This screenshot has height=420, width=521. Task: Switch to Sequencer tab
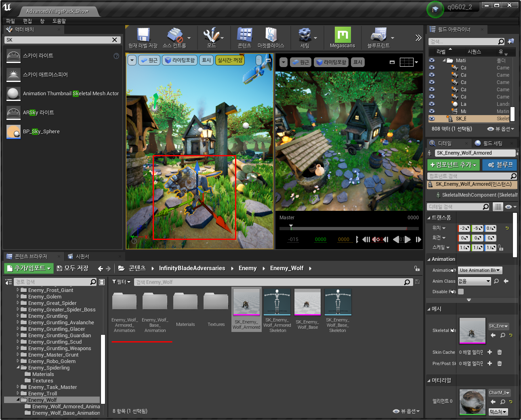coord(82,256)
